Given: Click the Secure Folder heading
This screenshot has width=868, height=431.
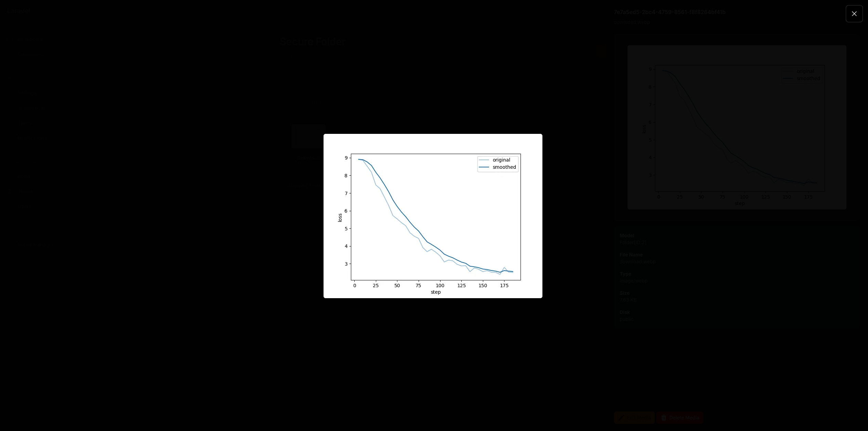Looking at the screenshot, I should tap(313, 42).
